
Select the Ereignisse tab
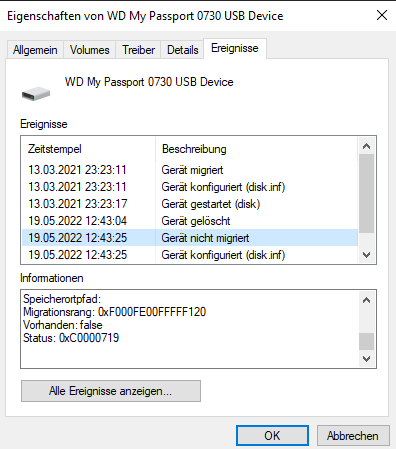coord(235,49)
